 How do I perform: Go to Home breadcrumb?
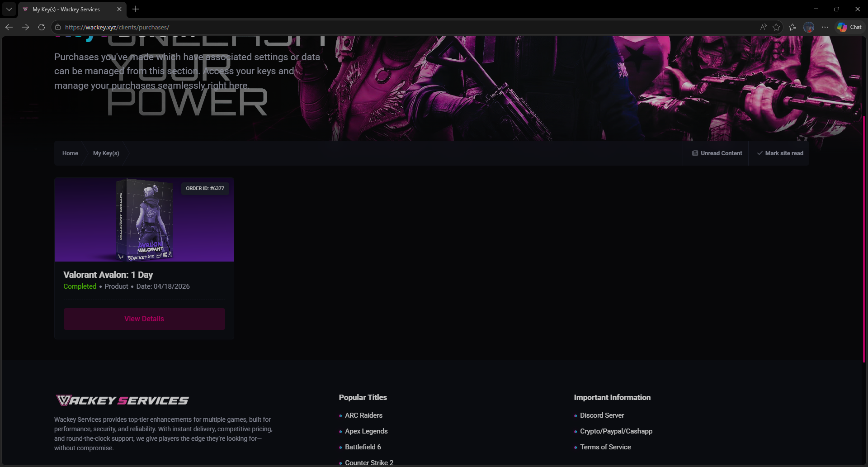[x=70, y=153]
